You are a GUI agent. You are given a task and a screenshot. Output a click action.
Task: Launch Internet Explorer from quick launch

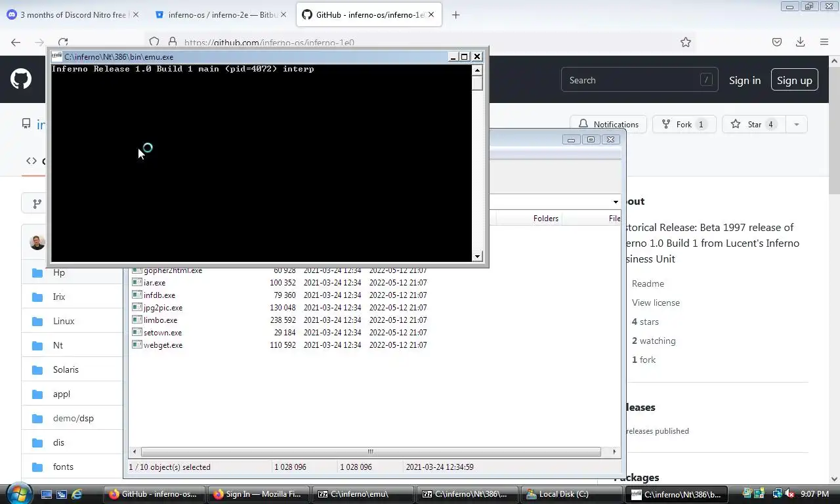[77, 494]
